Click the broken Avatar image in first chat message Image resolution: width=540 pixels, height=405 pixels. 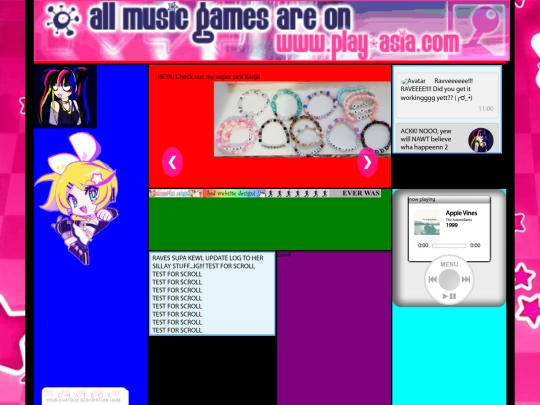[413, 81]
